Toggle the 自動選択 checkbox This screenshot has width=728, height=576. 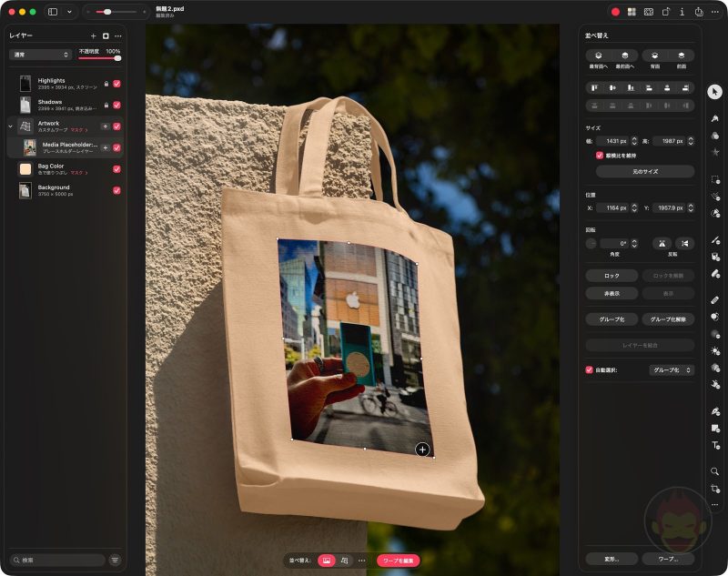tap(587, 370)
